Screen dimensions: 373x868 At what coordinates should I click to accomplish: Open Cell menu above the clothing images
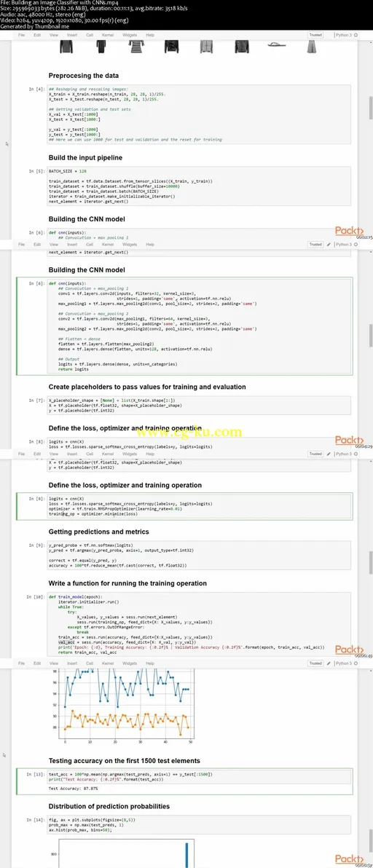click(x=90, y=35)
